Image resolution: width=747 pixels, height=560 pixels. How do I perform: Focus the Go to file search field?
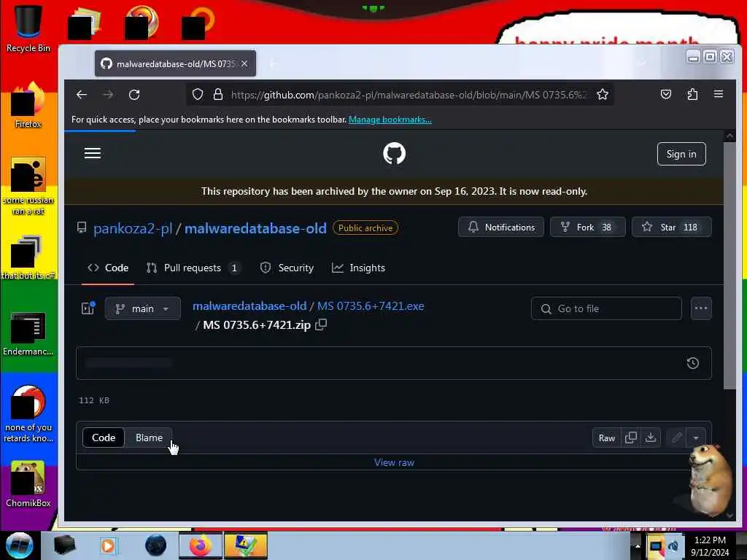[606, 308]
